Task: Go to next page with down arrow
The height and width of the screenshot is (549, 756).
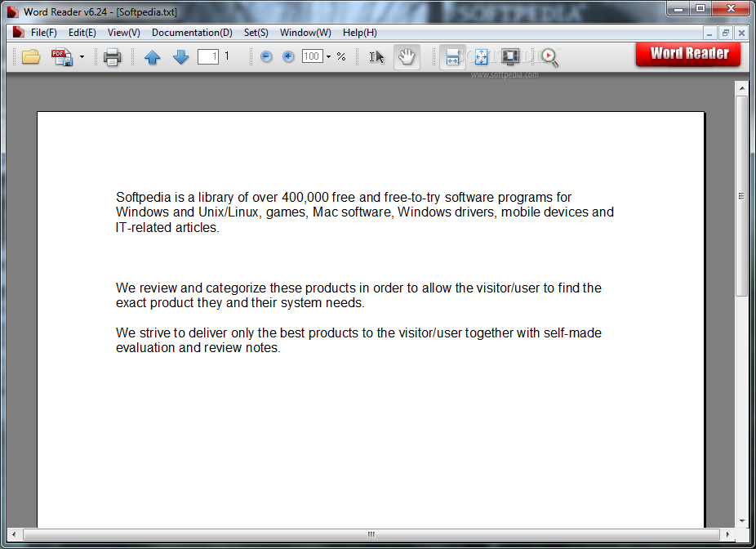Action: [180, 57]
